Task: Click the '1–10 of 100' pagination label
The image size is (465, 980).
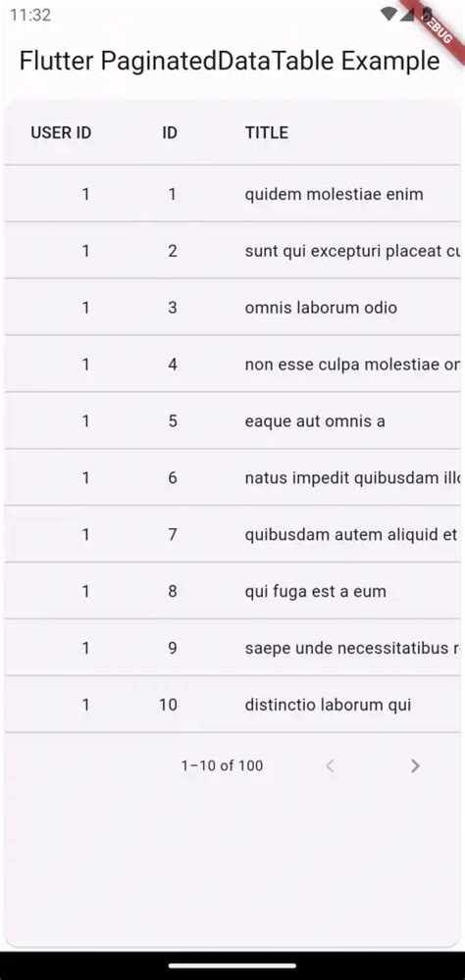Action: 222,765
